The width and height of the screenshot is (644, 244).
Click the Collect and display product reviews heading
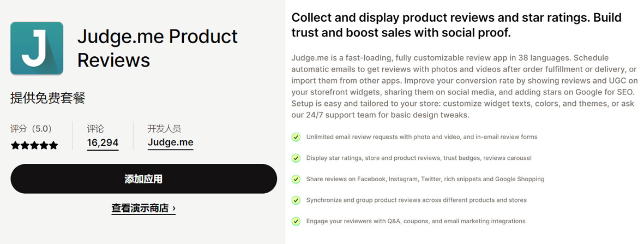[x=456, y=25]
